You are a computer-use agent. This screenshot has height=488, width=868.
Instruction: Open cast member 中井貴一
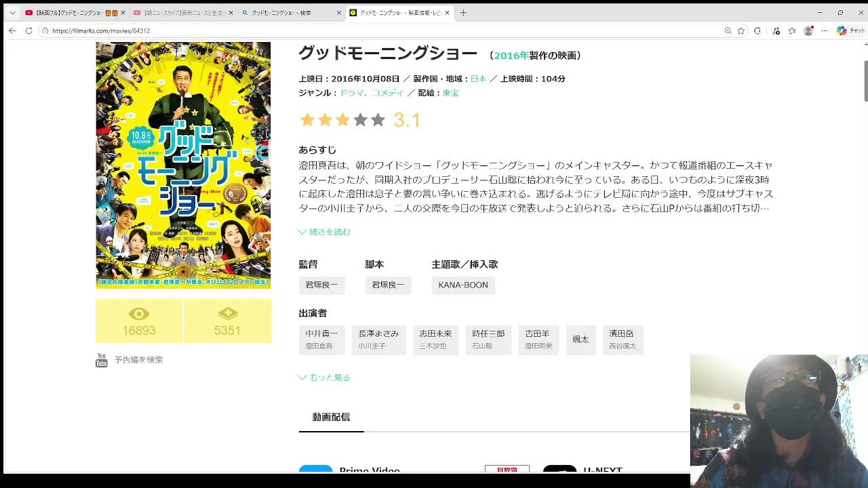click(x=321, y=340)
